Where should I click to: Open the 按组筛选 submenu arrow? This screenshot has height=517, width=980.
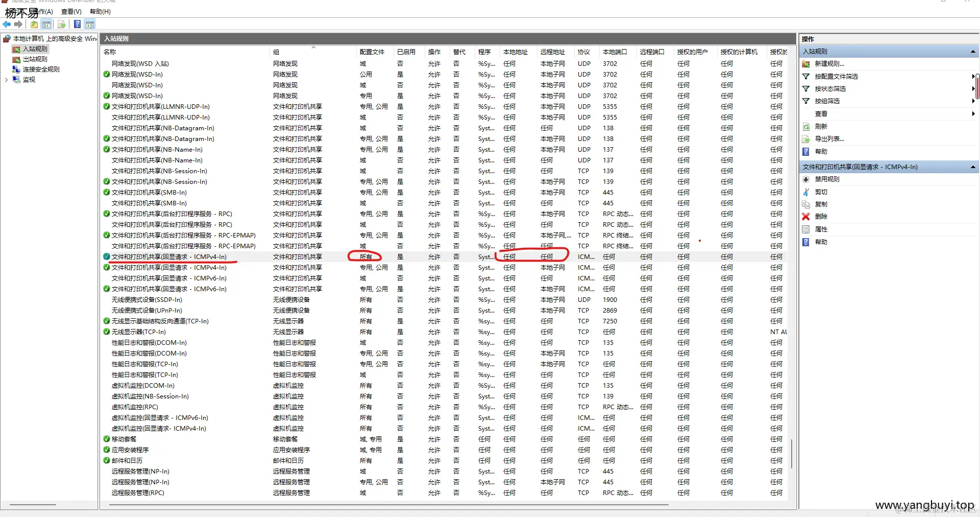tap(973, 101)
